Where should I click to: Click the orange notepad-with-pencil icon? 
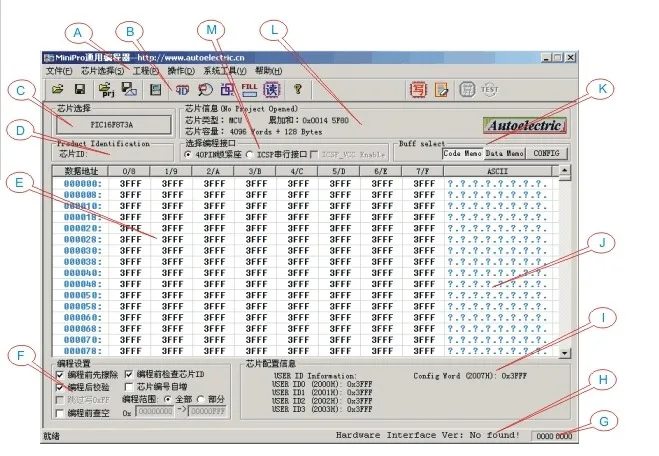click(441, 90)
